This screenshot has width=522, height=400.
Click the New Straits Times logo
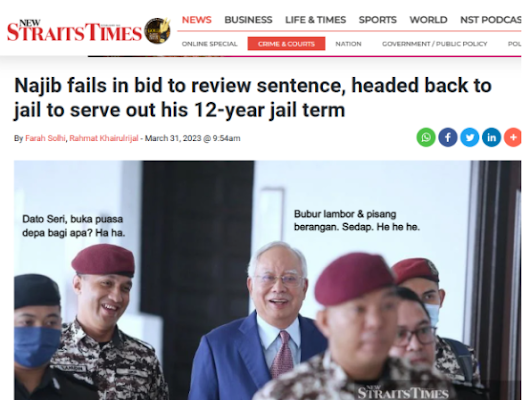pos(74,31)
